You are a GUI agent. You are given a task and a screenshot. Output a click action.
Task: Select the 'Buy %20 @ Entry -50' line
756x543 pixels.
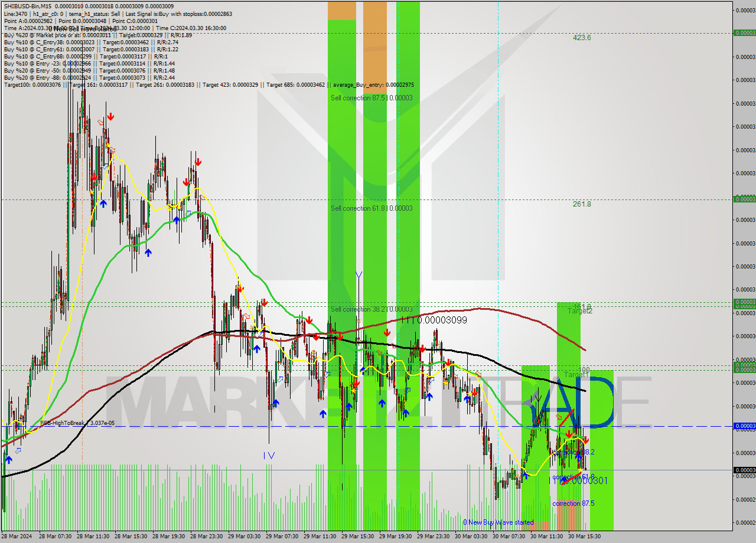point(89,70)
